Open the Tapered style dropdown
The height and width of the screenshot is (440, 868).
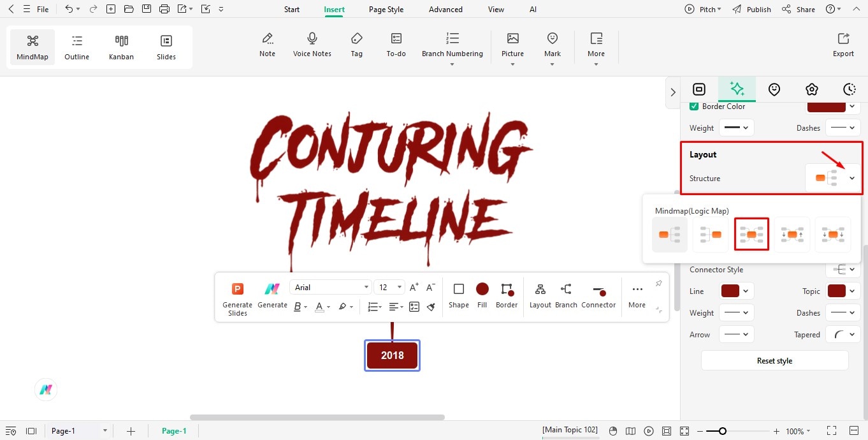point(843,335)
